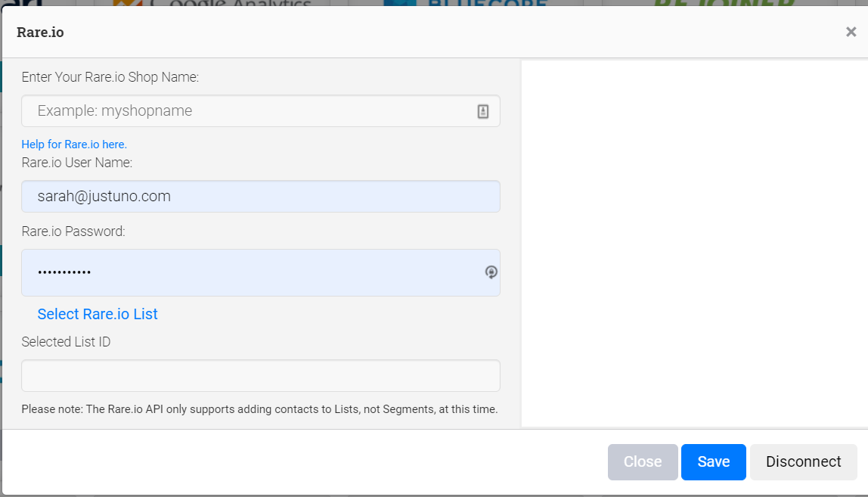Click the 'Rare.io User Name:' label
This screenshot has width=868, height=497.
77,163
